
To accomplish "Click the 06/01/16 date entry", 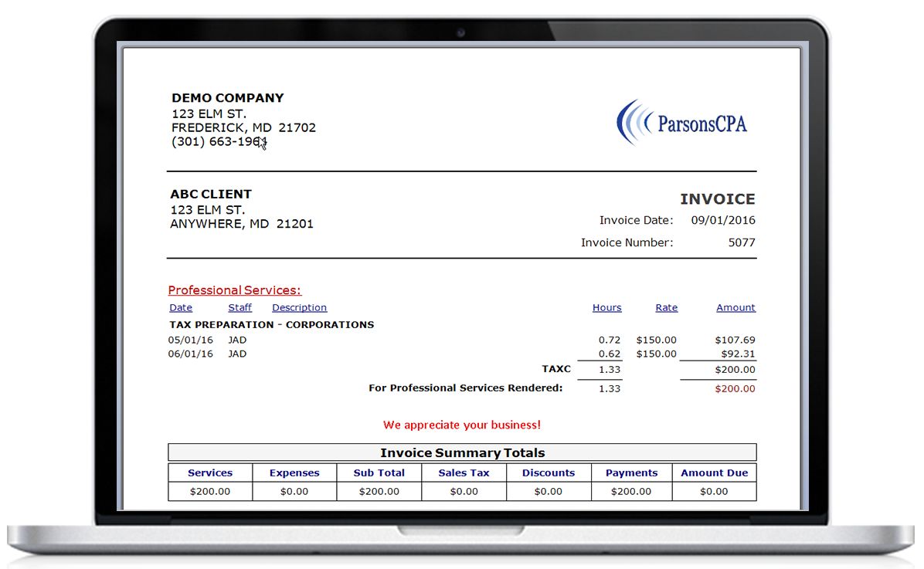I will point(190,354).
